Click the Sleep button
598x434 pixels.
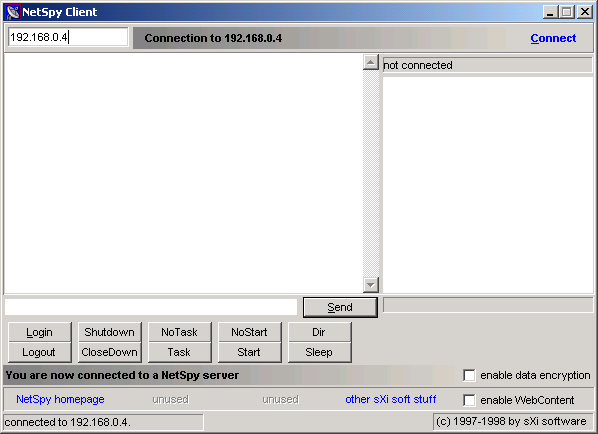[x=319, y=352]
